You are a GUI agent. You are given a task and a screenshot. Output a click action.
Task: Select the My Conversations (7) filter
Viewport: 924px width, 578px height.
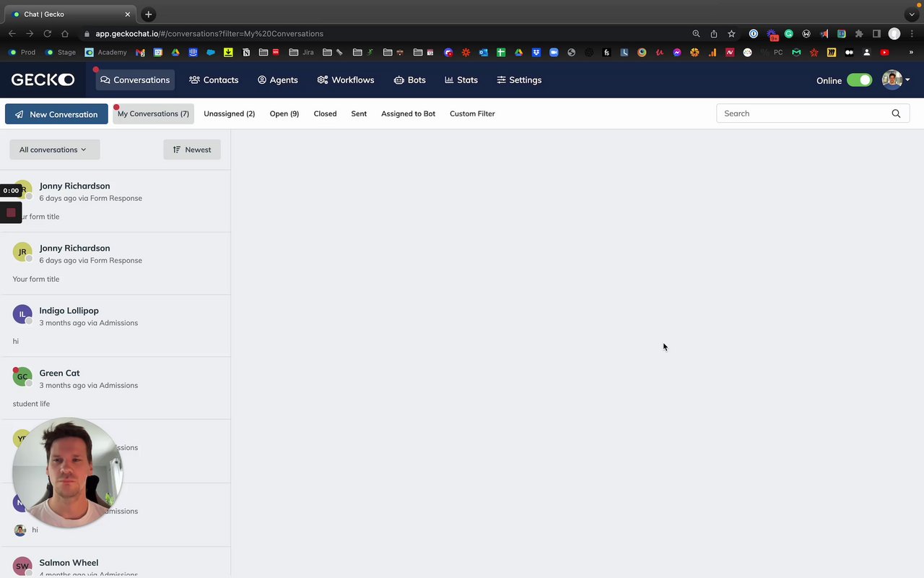153,113
